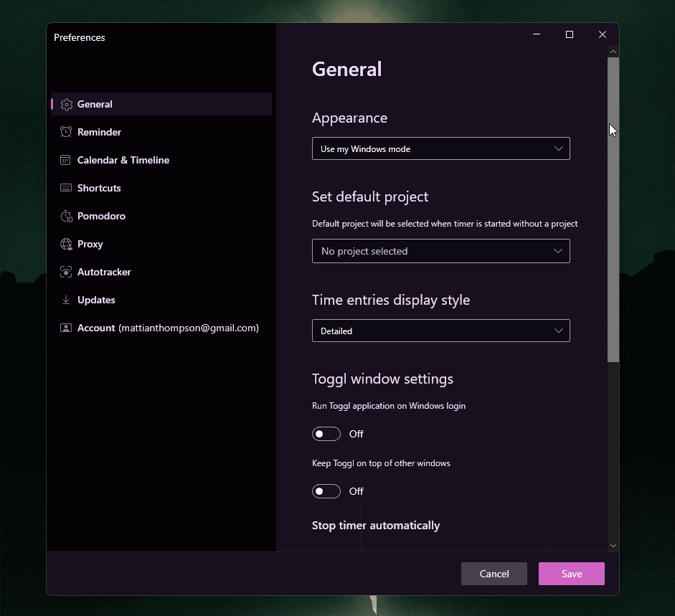The image size is (675, 616).
Task: Click the General gear icon in sidebar
Action: [x=66, y=105]
